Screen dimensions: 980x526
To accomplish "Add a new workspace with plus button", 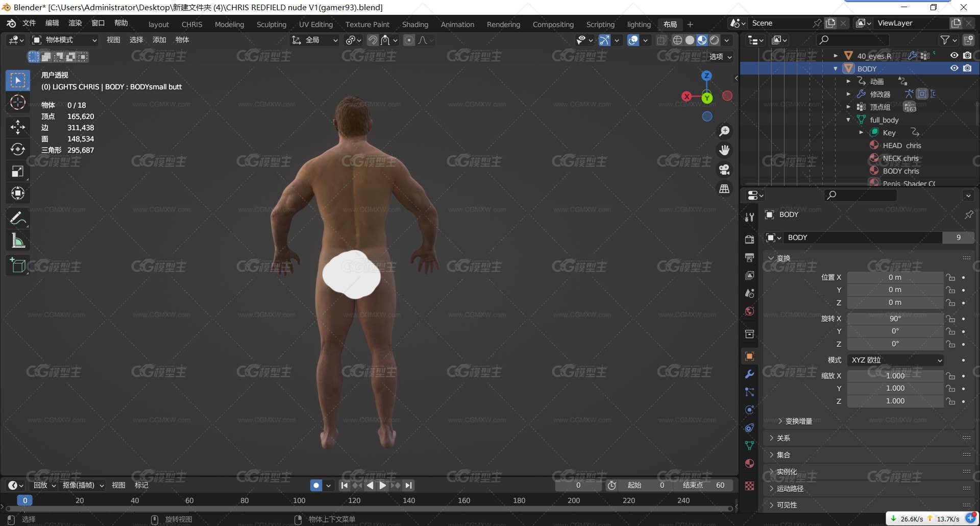I will coord(690,25).
